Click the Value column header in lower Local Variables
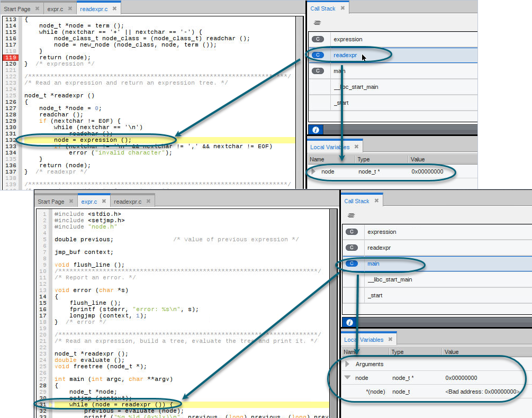 tap(452, 352)
